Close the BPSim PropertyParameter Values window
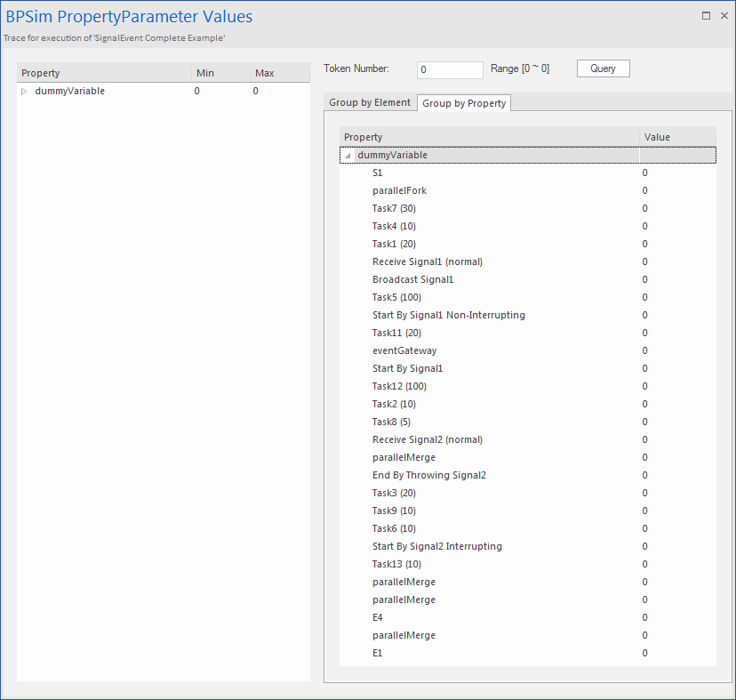 tap(724, 16)
